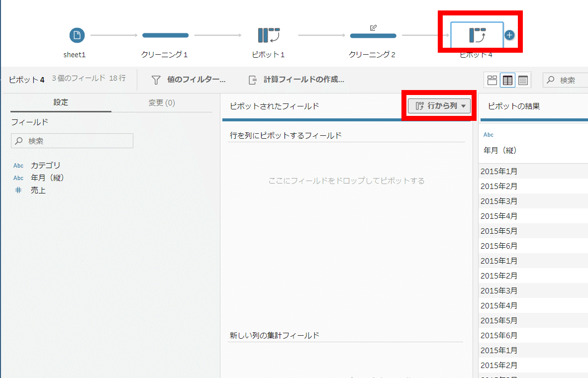The height and width of the screenshot is (378, 588).
Task: Open the 変更 (0) tab
Action: (x=162, y=103)
